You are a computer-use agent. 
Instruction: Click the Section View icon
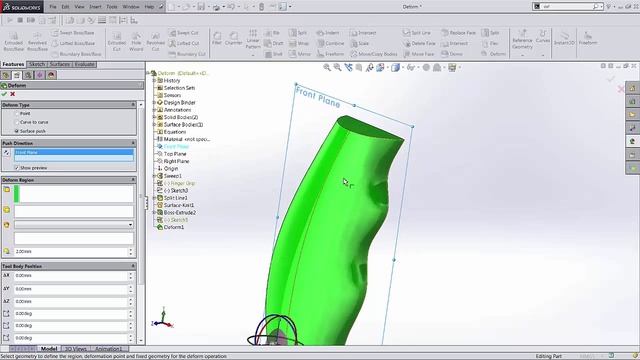[359, 67]
